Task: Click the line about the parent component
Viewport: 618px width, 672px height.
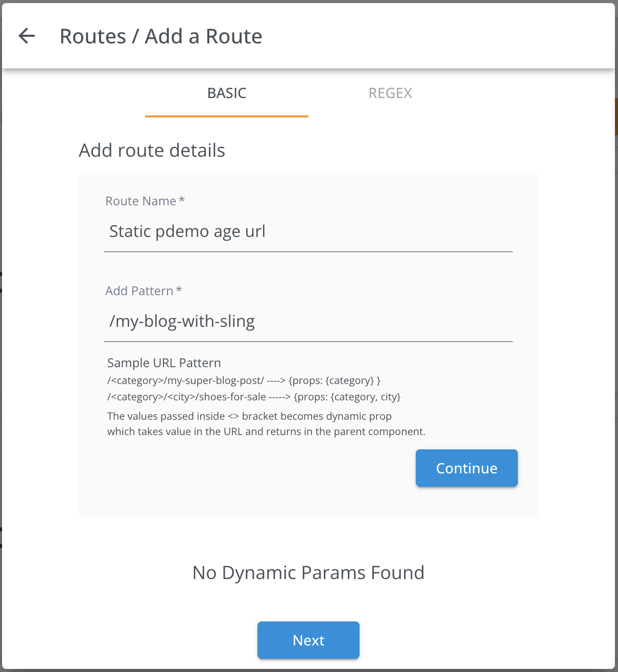Action: (266, 431)
